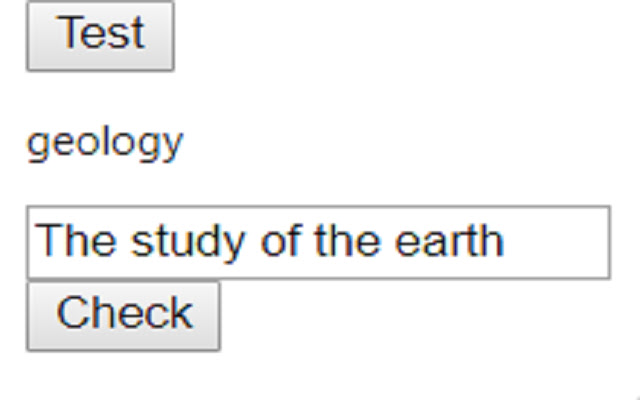The width and height of the screenshot is (640, 400).
Task: Focus the definition text input field
Action: pos(318,242)
